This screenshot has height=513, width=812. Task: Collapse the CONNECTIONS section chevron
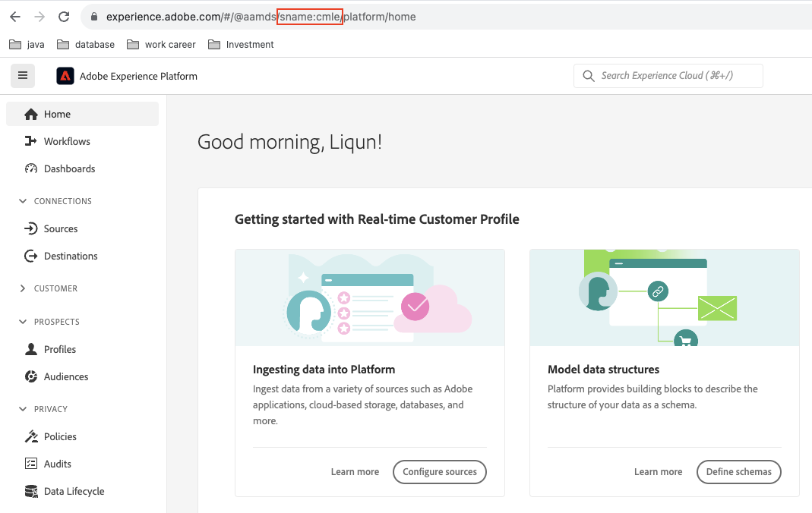coord(22,200)
